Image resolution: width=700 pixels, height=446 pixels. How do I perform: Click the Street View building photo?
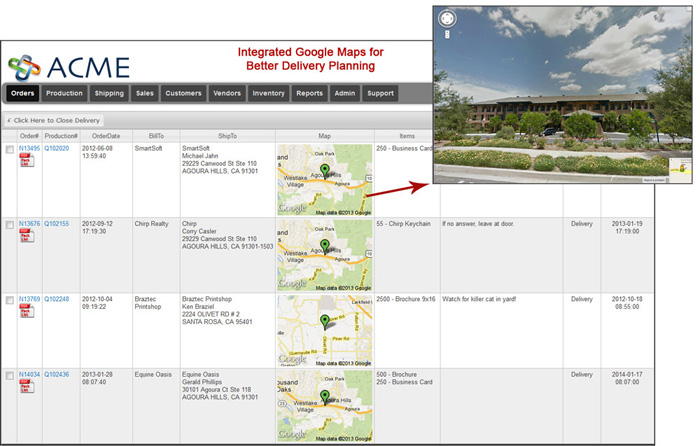click(562, 95)
